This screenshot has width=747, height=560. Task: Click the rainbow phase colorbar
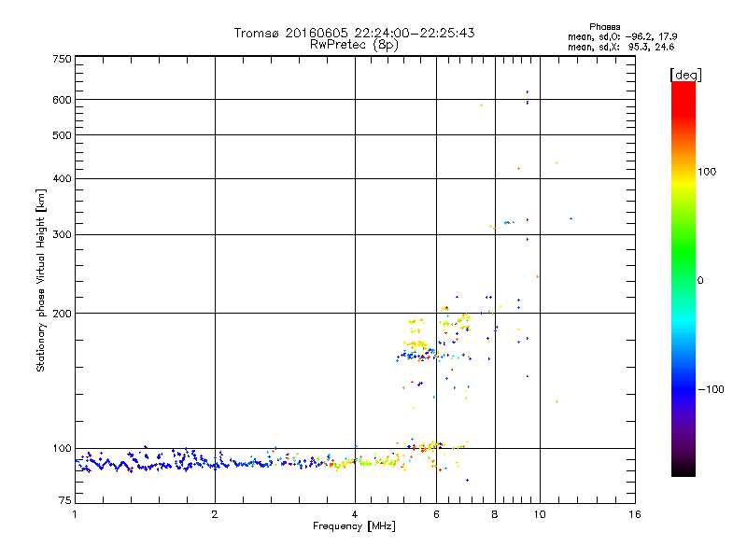(684, 278)
